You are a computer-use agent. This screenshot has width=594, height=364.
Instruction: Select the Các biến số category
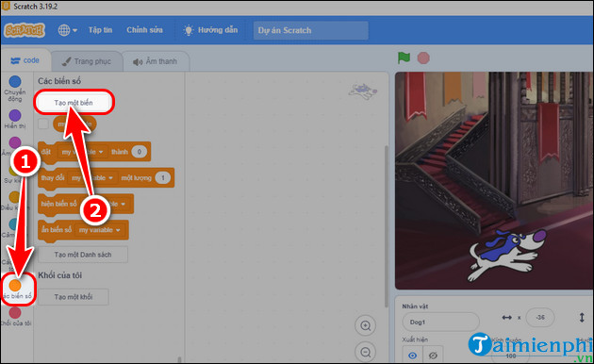point(16,289)
